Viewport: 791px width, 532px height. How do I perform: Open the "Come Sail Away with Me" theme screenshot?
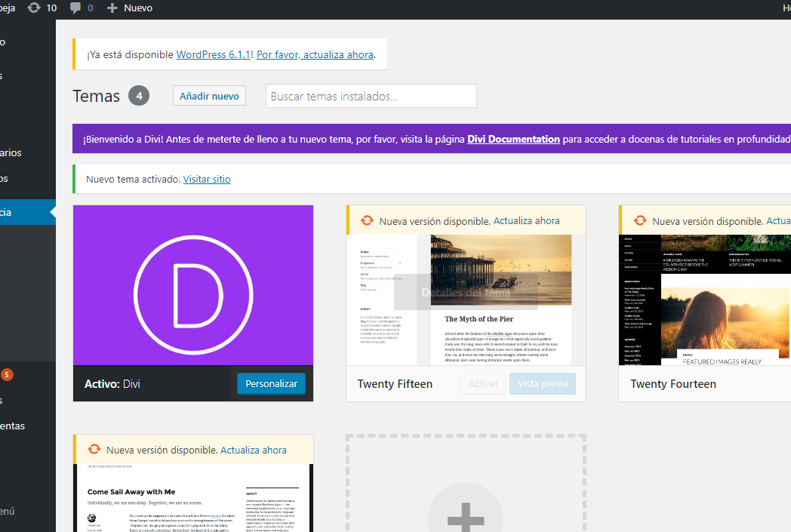(x=193, y=498)
